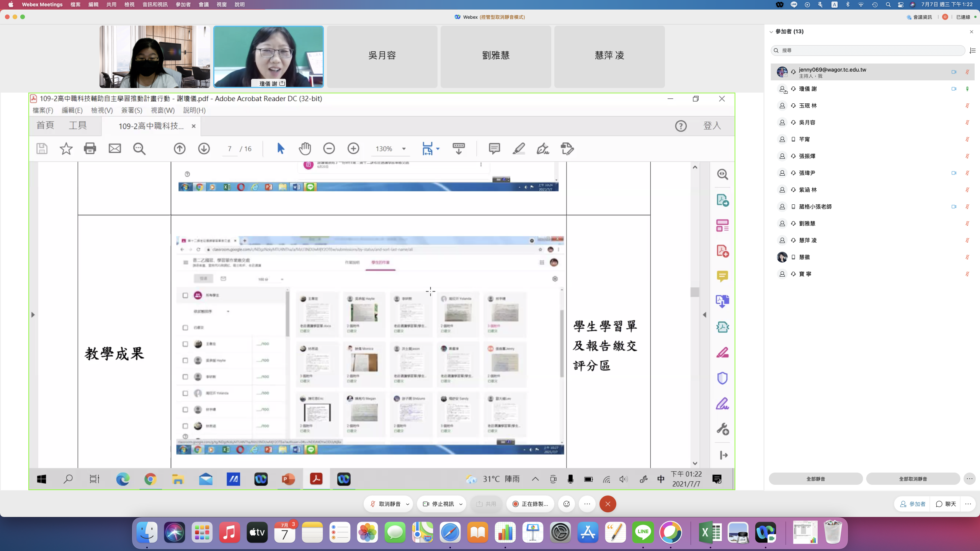Click the LINE app icon in Dock
The height and width of the screenshot is (551, 980).
pos(643,532)
